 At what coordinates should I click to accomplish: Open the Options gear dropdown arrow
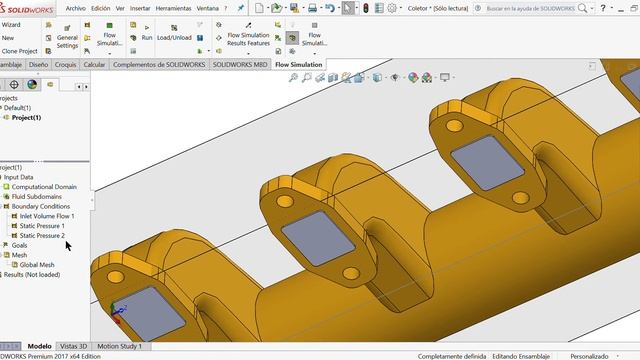pos(400,8)
